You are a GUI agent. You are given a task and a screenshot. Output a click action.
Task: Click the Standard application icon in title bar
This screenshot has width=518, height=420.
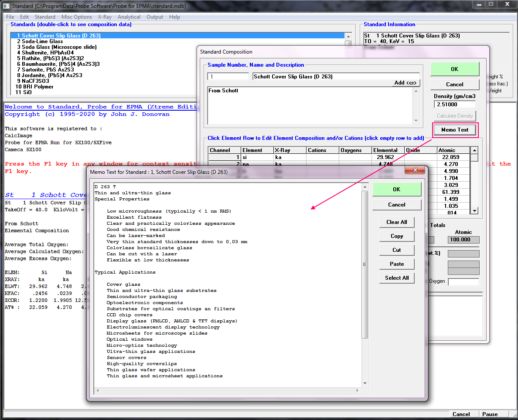pos(6,6)
